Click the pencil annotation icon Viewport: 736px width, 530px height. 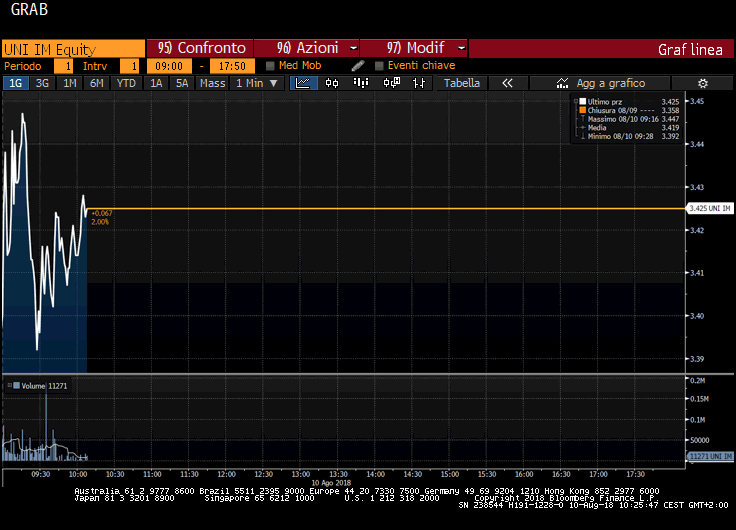click(358, 66)
